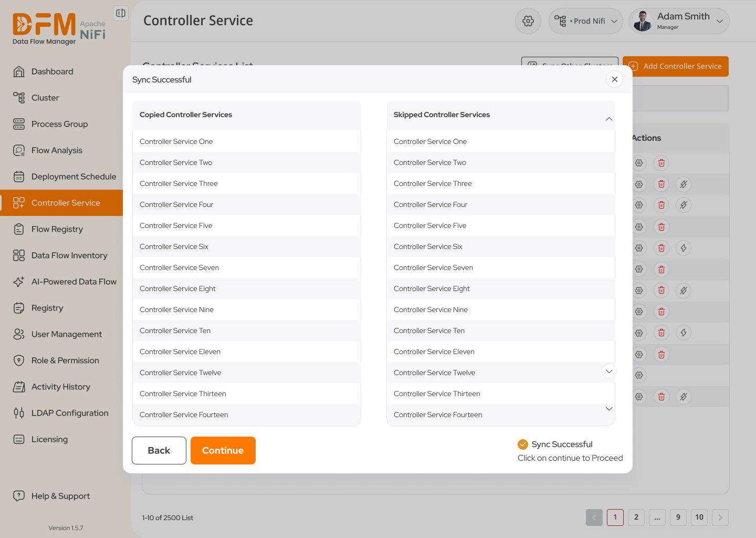The width and height of the screenshot is (756, 538).
Task: Open the Registry sidebar icon
Action: (19, 308)
